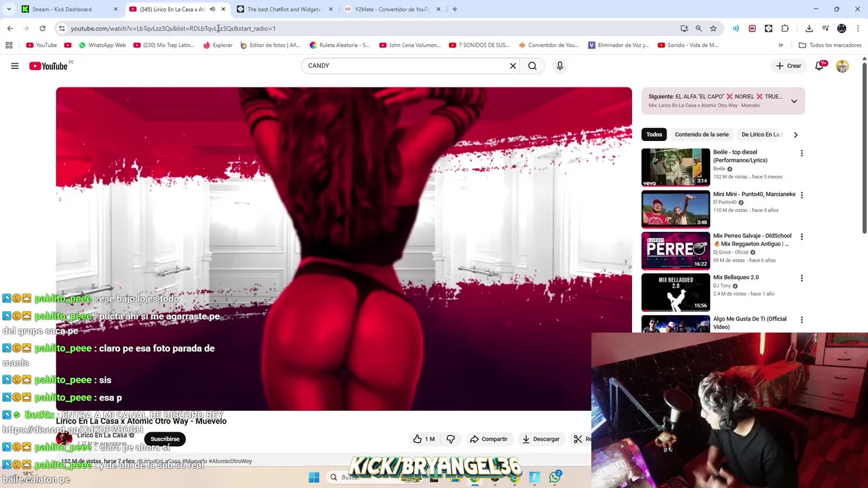Open options for Algo Me Gusta De Ti video
This screenshot has height=488, width=868.
coord(802,320)
